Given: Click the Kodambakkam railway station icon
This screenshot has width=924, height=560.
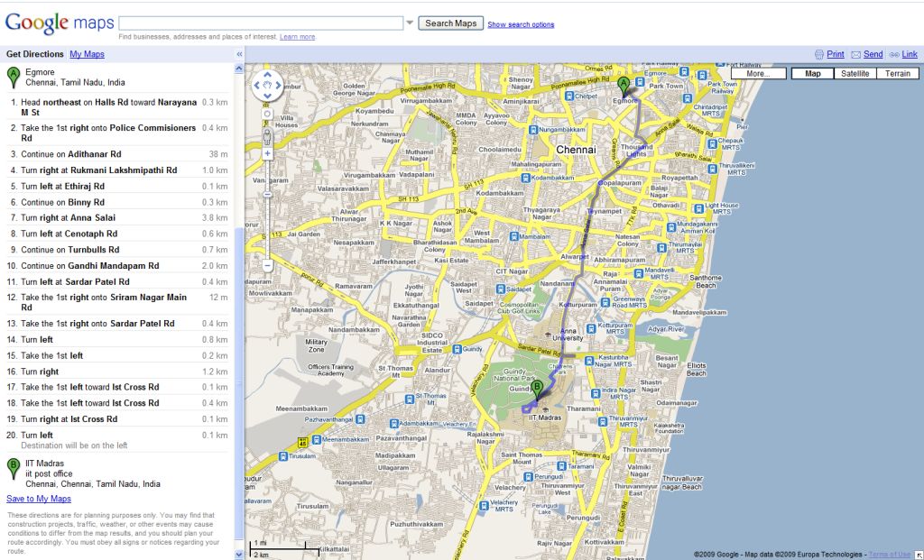Looking at the screenshot, I should [x=525, y=178].
